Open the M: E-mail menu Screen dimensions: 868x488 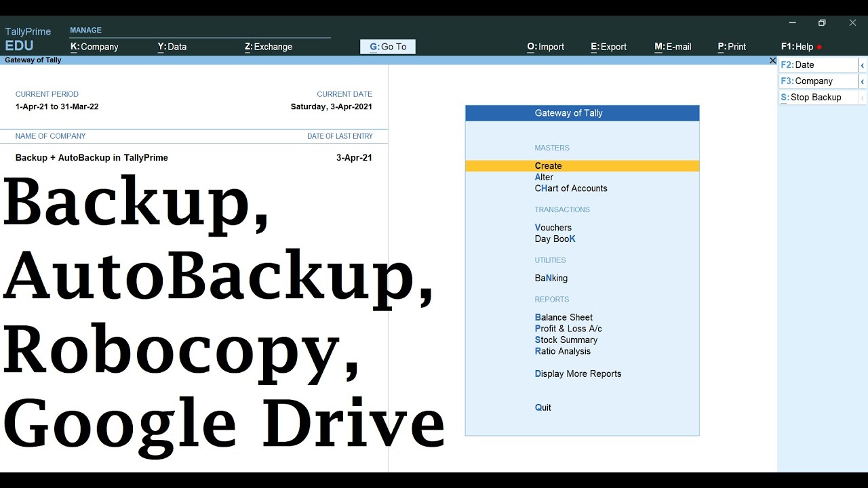coord(673,47)
